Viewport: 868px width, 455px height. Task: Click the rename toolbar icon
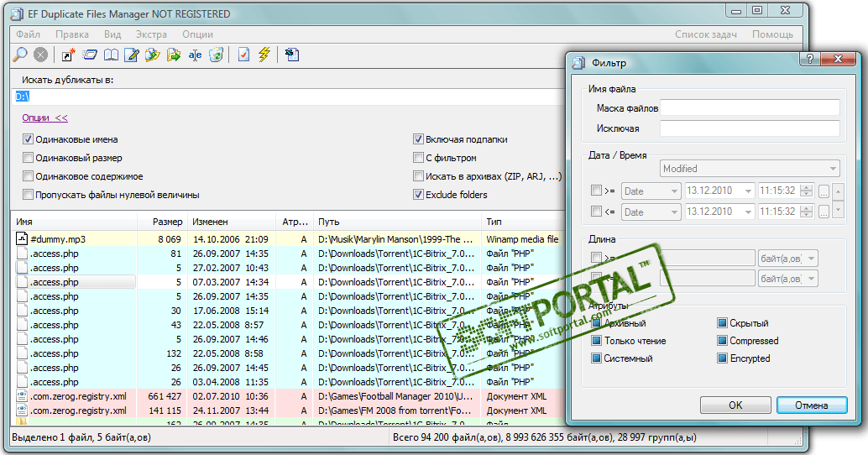[x=195, y=55]
